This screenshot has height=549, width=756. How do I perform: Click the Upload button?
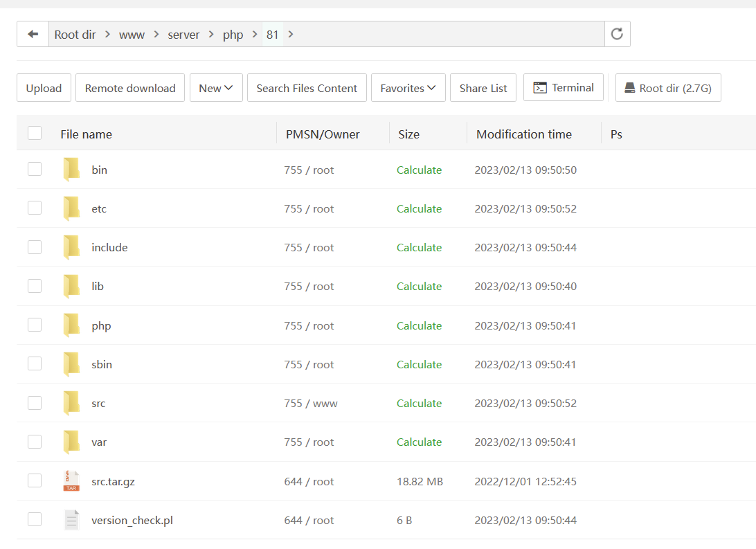tap(43, 87)
